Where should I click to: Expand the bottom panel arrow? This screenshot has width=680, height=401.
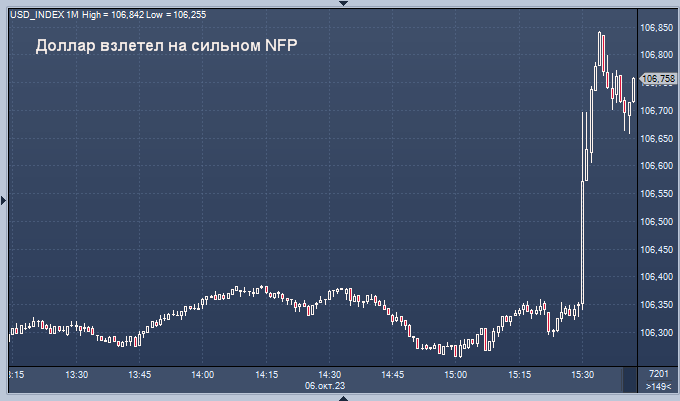(343, 397)
